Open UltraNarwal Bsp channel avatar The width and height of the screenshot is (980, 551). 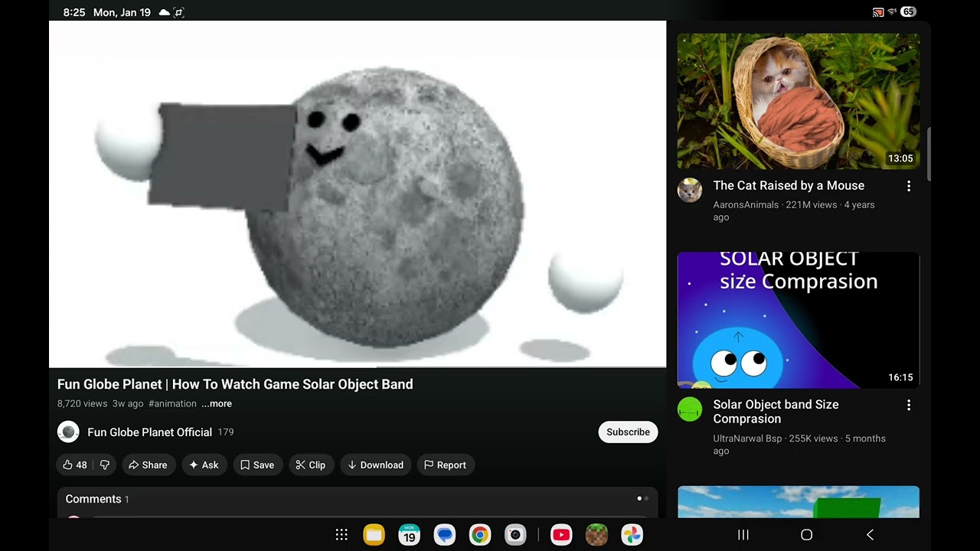pyautogui.click(x=690, y=409)
